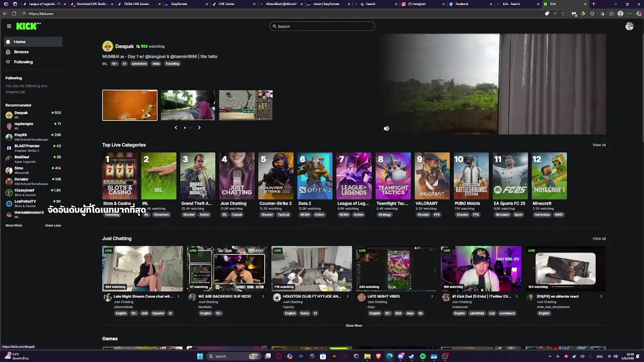
Task: Open the Dota 2 category card
Action: pos(315,176)
